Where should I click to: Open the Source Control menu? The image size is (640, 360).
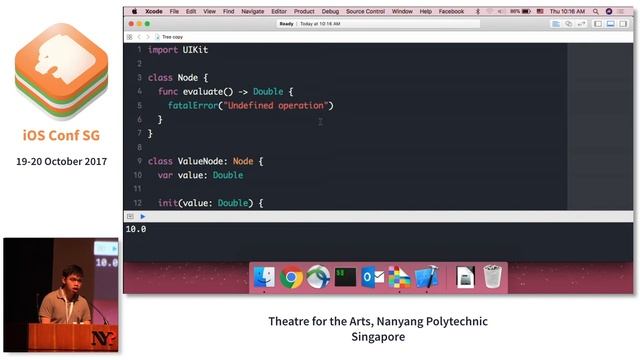click(365, 11)
